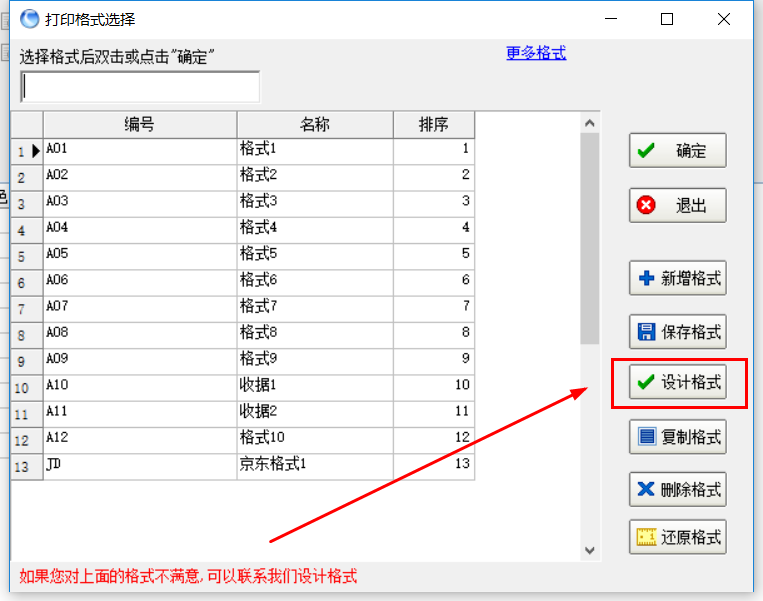Select the JD code cell

coord(140,467)
